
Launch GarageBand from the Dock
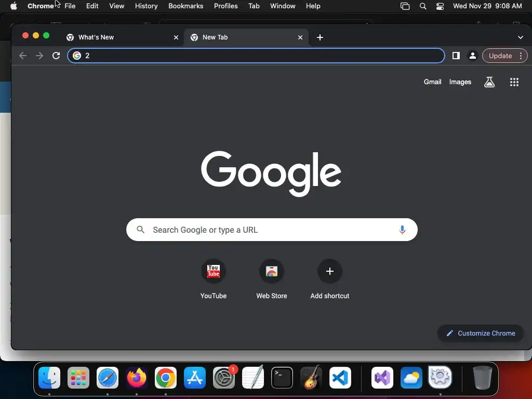click(311, 378)
